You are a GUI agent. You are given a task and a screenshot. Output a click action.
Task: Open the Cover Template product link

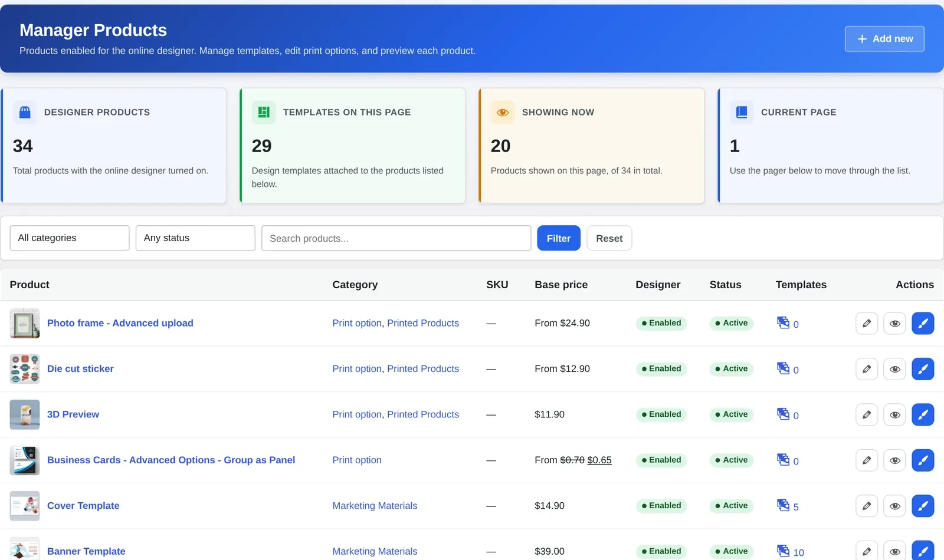[x=83, y=506]
